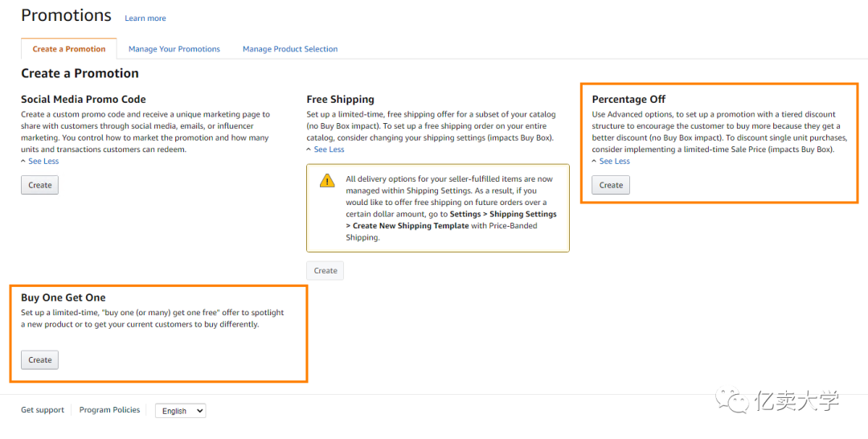
Task: Create a Percentage Off promotion
Action: tap(611, 185)
